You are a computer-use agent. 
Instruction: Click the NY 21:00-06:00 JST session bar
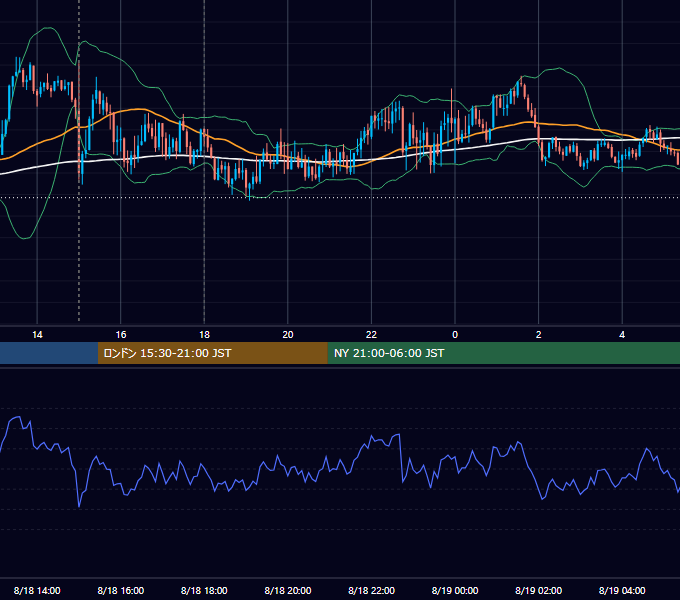[503, 353]
